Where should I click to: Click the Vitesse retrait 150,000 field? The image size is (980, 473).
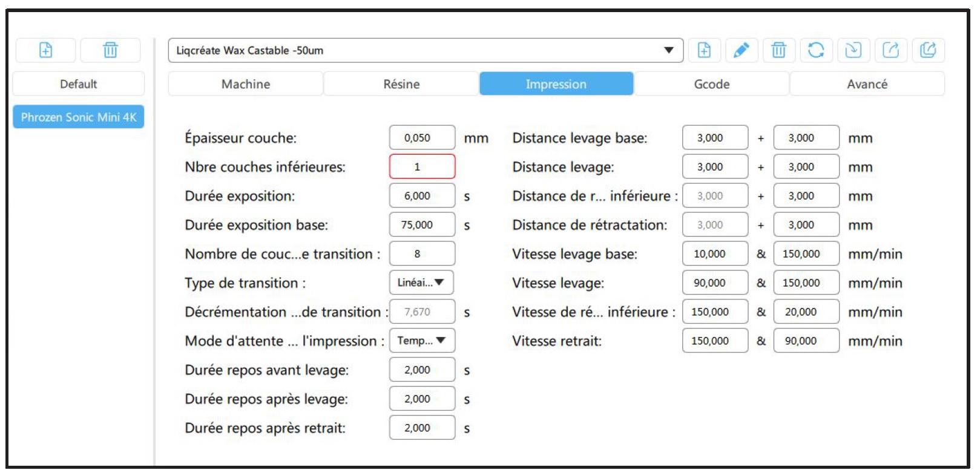point(715,341)
